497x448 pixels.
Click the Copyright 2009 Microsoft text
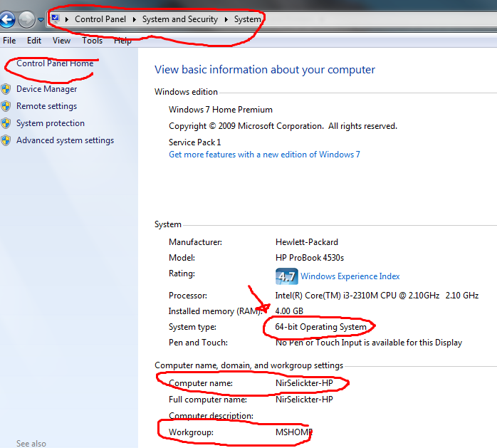[283, 126]
